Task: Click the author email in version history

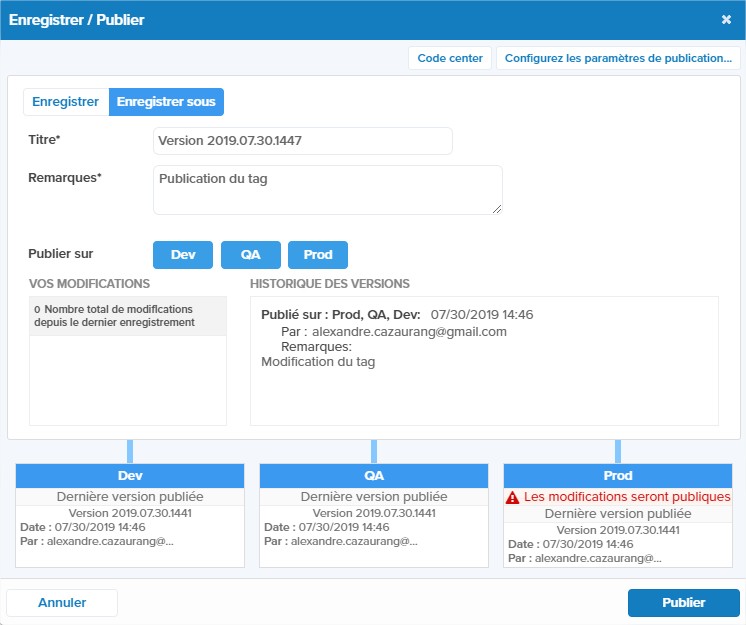Action: coord(409,331)
